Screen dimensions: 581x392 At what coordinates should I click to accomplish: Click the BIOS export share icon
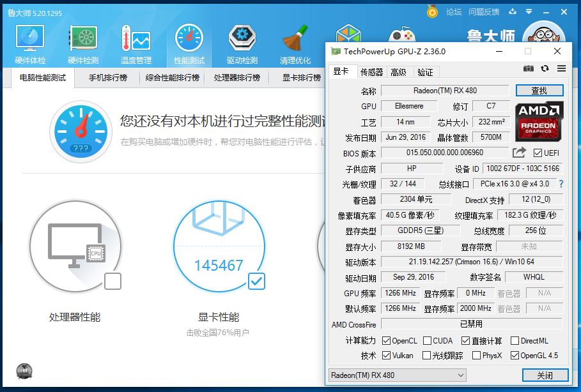tap(519, 152)
